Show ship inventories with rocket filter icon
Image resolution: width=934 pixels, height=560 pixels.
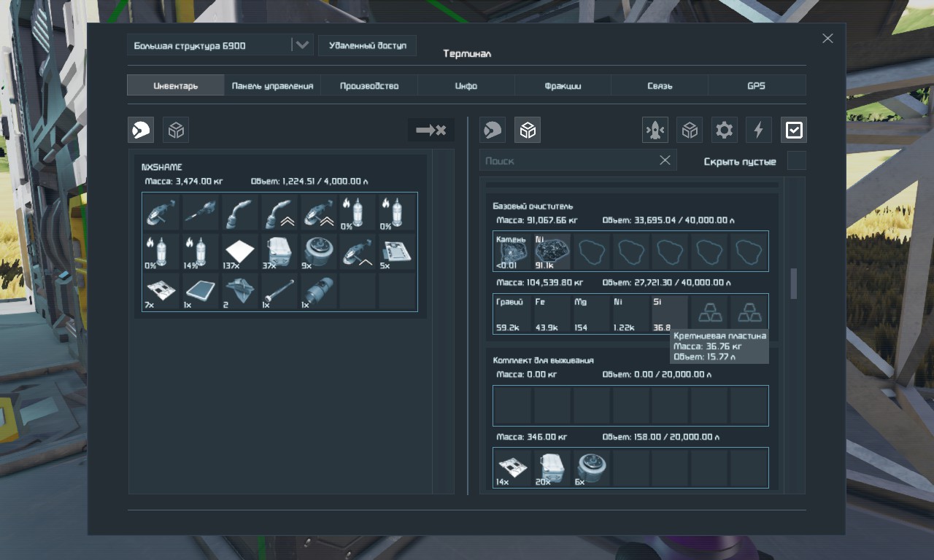655,130
